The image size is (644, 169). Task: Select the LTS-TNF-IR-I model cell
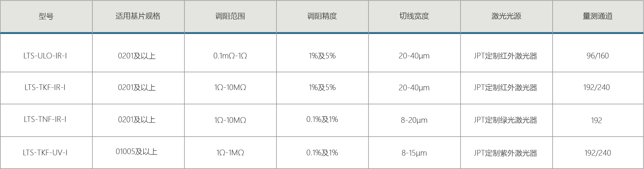pos(45,120)
